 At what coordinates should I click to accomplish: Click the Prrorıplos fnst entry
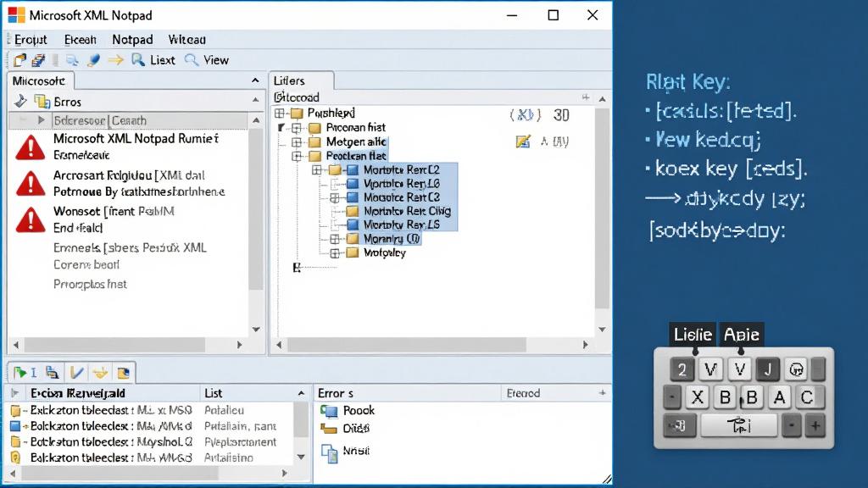coord(90,284)
